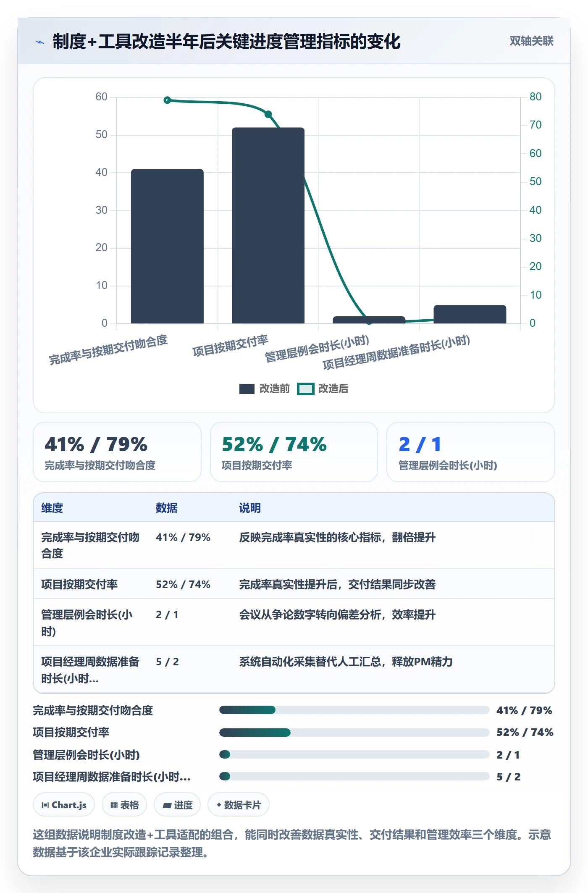The width and height of the screenshot is (588, 893).
Task: Click the 完成率与按期交付吻合度 x-axis label on the chart
Action: tap(108, 349)
